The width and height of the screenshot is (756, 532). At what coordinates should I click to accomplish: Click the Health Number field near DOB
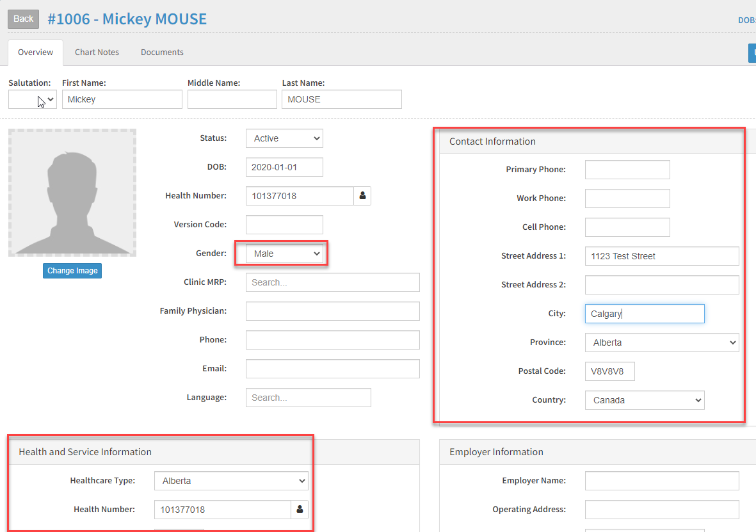(x=300, y=196)
